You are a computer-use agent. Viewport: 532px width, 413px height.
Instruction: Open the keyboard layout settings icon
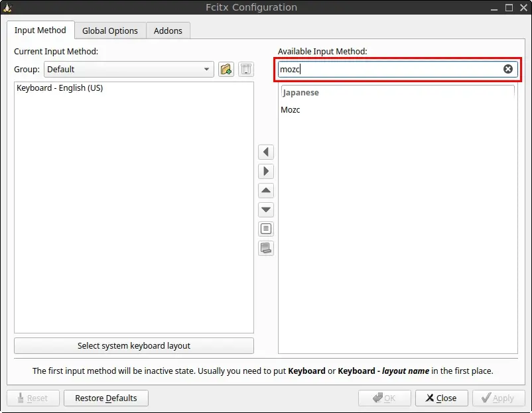pyautogui.click(x=266, y=248)
